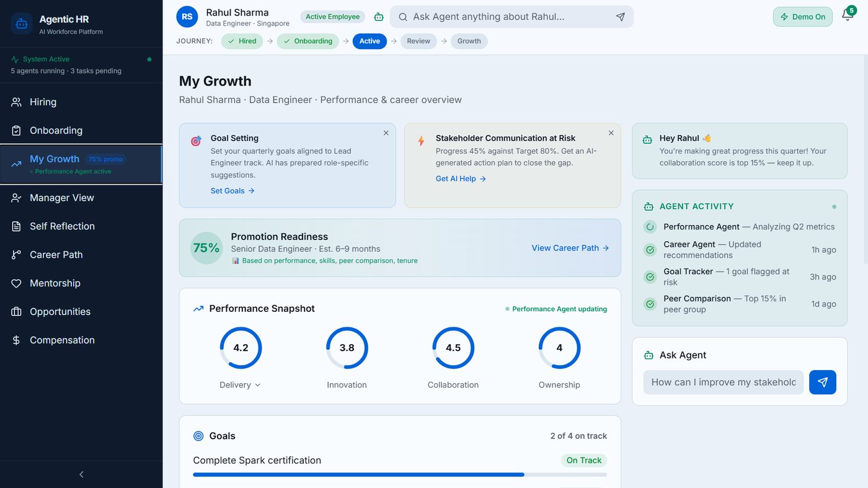
Task: Click the Goal Tracker checkmark status icon
Action: [650, 277]
